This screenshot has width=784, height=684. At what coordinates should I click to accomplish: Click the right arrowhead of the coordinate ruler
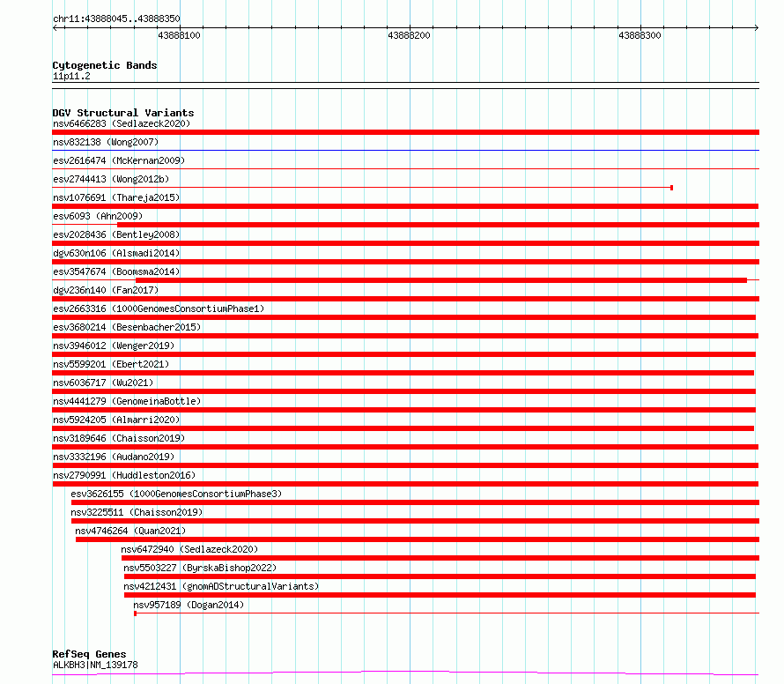(x=757, y=28)
